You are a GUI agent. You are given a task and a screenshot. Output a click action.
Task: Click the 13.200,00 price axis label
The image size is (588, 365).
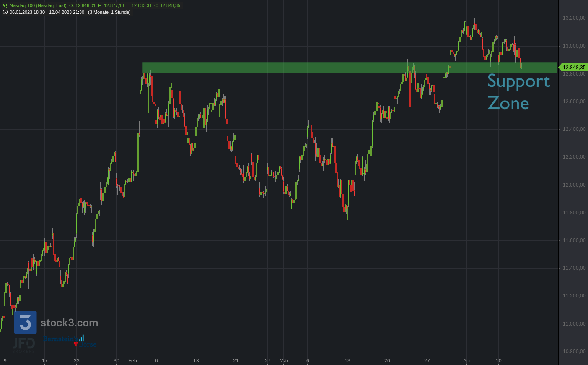coord(574,18)
